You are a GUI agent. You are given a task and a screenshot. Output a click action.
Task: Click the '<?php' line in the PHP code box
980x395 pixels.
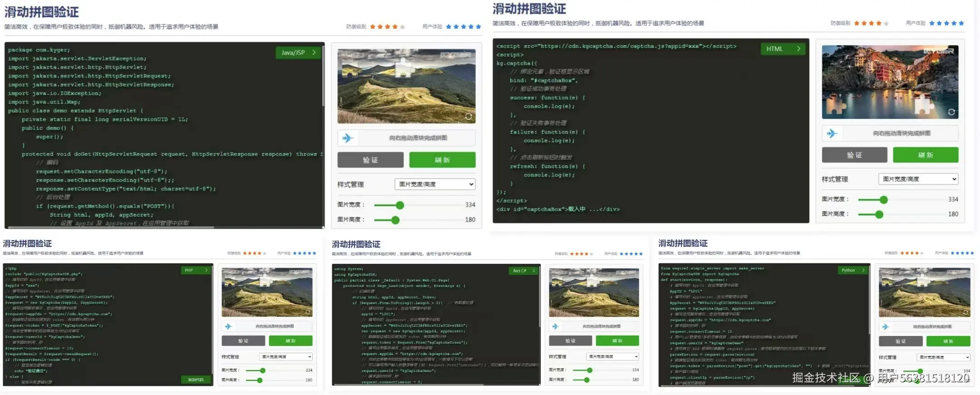point(11,269)
